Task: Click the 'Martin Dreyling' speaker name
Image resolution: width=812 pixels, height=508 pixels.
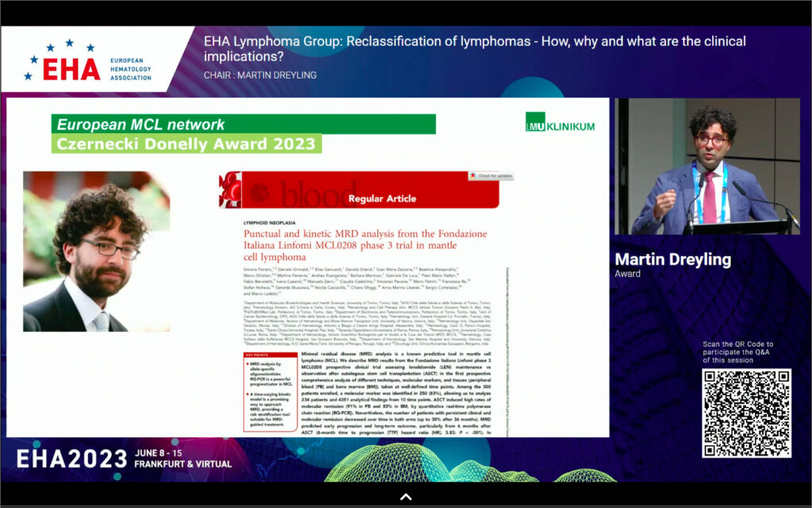Action: point(674,259)
